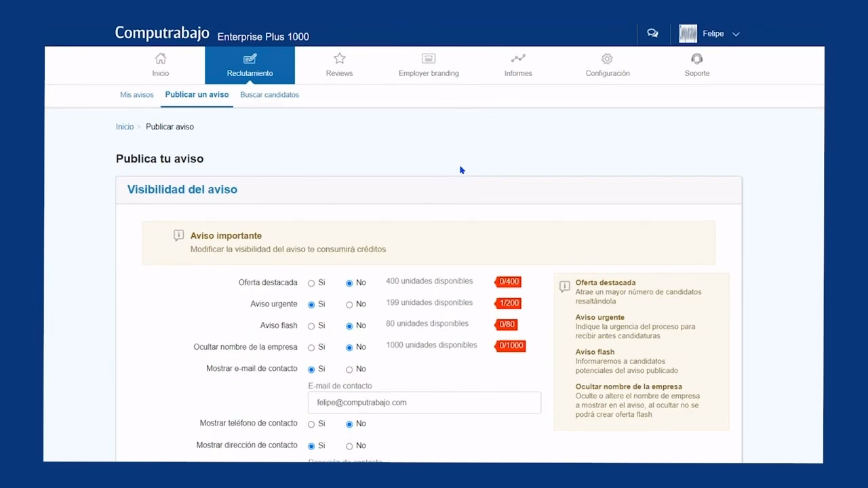This screenshot has width=868, height=488.
Task: Open Reclutamiento pencil icon section
Action: (x=250, y=59)
